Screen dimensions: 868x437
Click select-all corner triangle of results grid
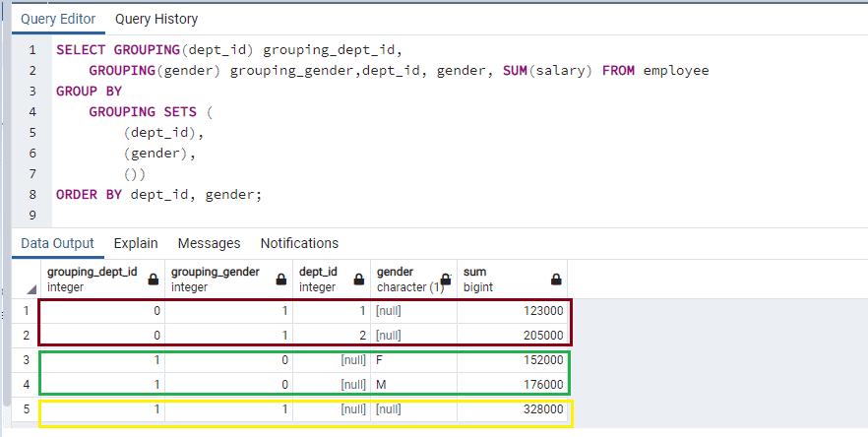(x=31, y=288)
